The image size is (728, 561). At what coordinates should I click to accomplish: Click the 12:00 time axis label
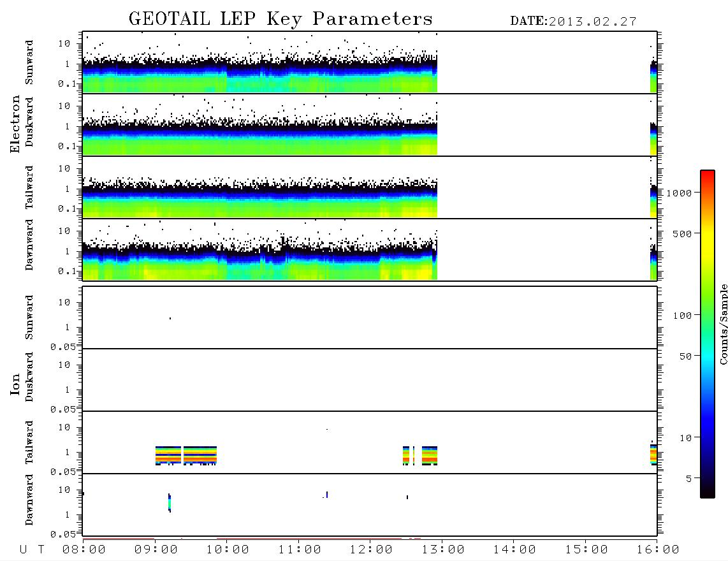tap(371, 550)
